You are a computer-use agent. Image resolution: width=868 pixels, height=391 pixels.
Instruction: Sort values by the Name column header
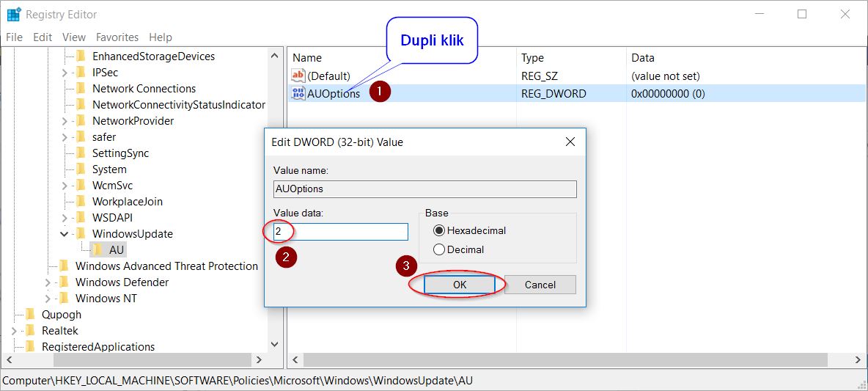coord(402,58)
